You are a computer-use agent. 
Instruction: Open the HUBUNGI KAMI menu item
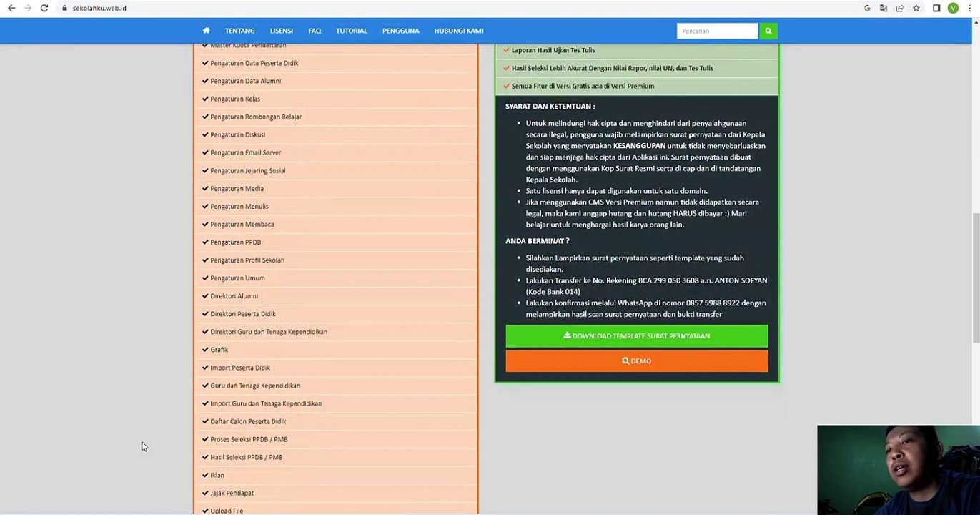tap(459, 31)
